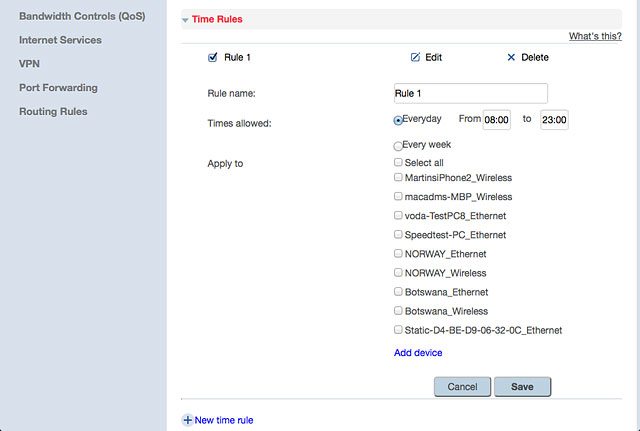Click the From time field 08:00
The width and height of the screenshot is (640, 431).
(x=496, y=120)
